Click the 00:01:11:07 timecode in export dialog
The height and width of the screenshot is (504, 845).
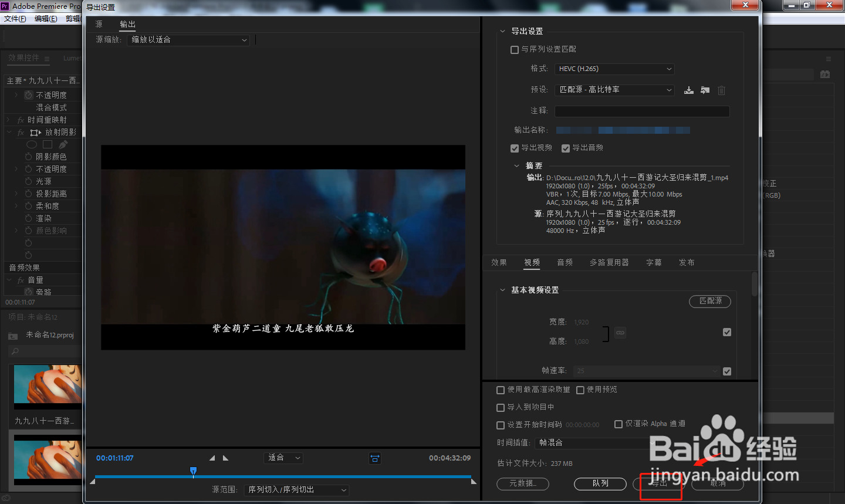click(115, 458)
